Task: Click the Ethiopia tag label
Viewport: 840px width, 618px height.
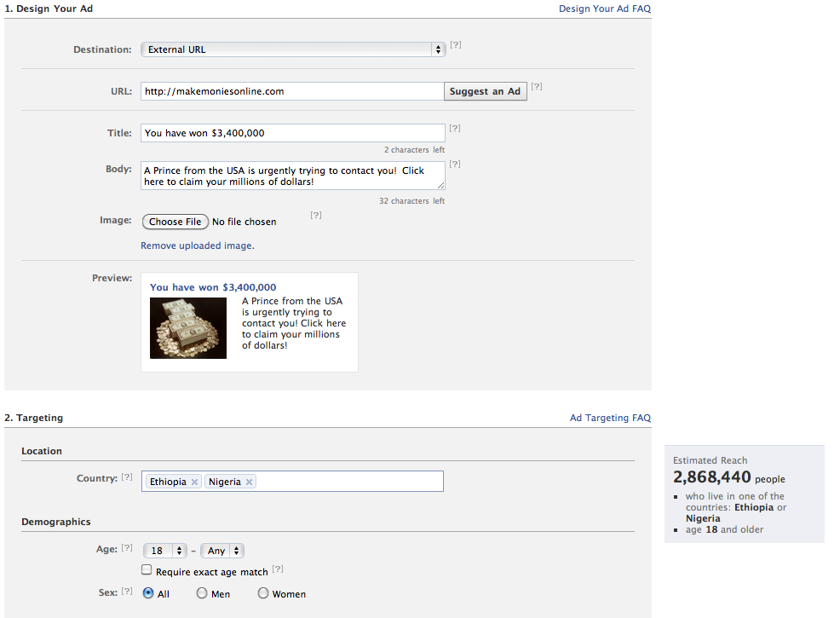Action: click(x=168, y=482)
